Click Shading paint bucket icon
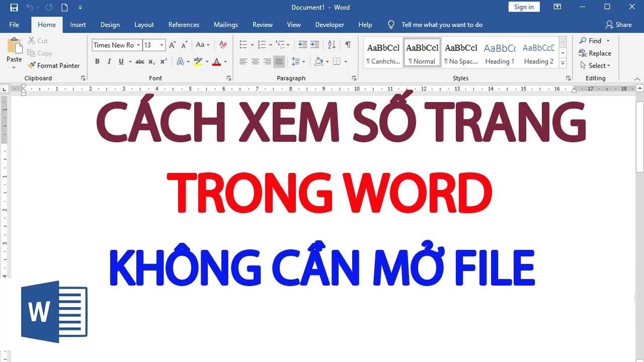 [x=318, y=61]
